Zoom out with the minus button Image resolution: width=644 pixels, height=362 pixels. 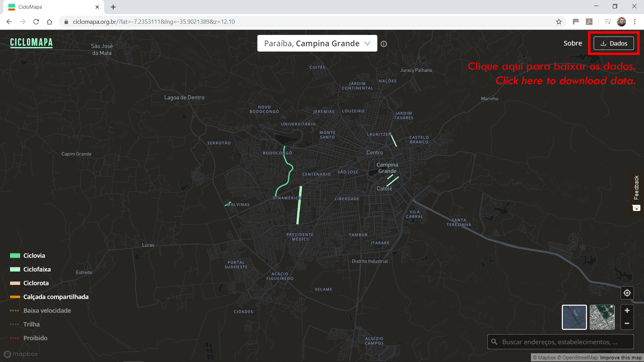[x=627, y=323]
